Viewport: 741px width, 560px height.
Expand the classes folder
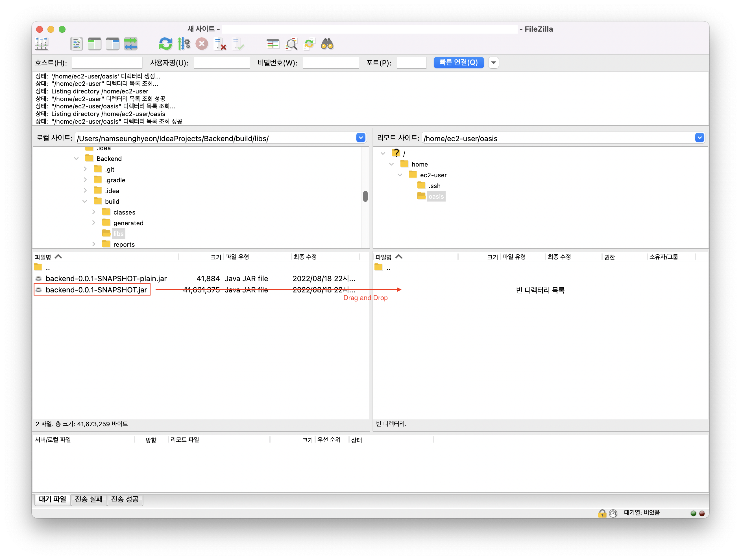tap(94, 212)
